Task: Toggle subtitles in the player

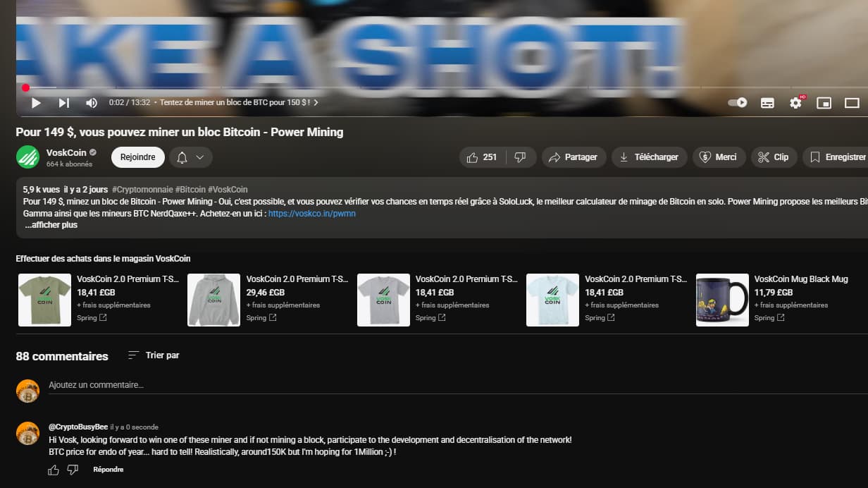Action: (x=767, y=103)
